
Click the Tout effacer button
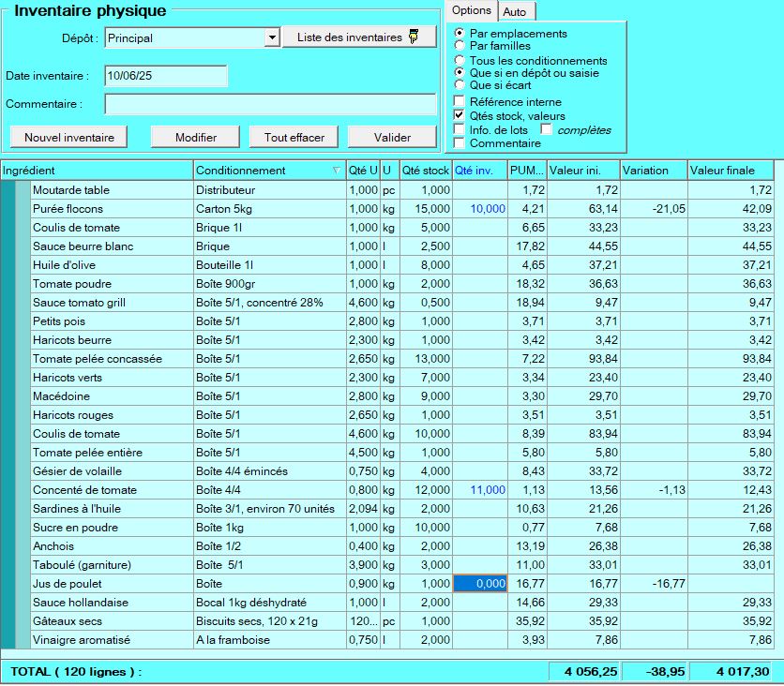[x=294, y=137]
